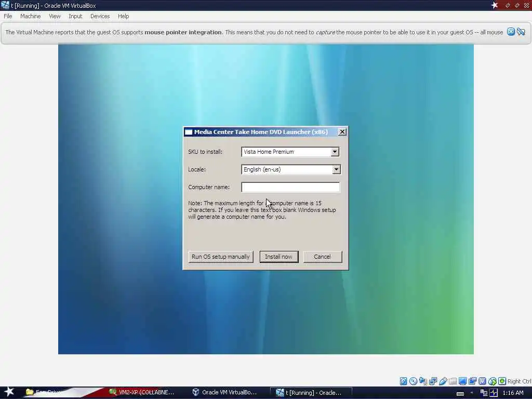Click the SKU to install label

(x=205, y=152)
